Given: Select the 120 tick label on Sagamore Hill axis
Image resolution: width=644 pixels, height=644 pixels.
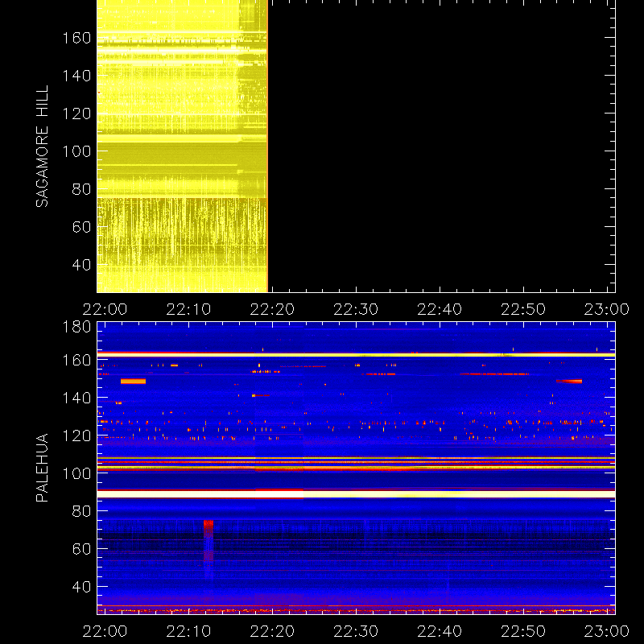Looking at the screenshot, I should (x=76, y=114).
